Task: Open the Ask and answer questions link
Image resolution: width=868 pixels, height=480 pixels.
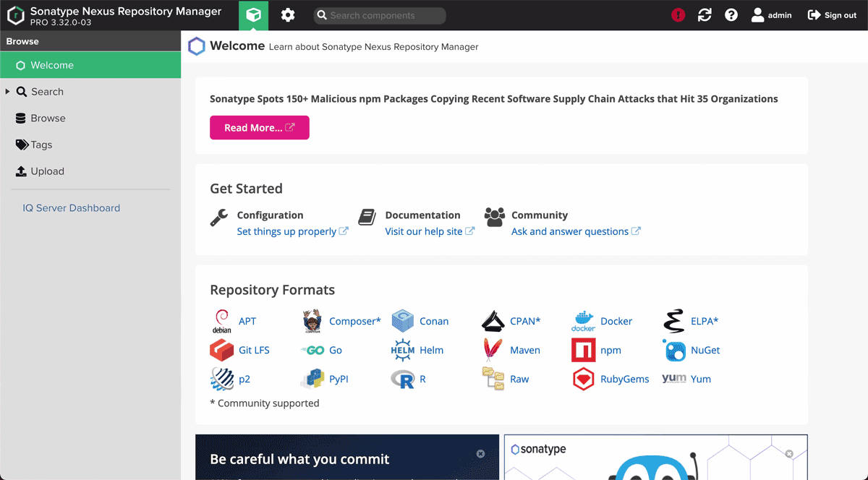Action: 576,231
